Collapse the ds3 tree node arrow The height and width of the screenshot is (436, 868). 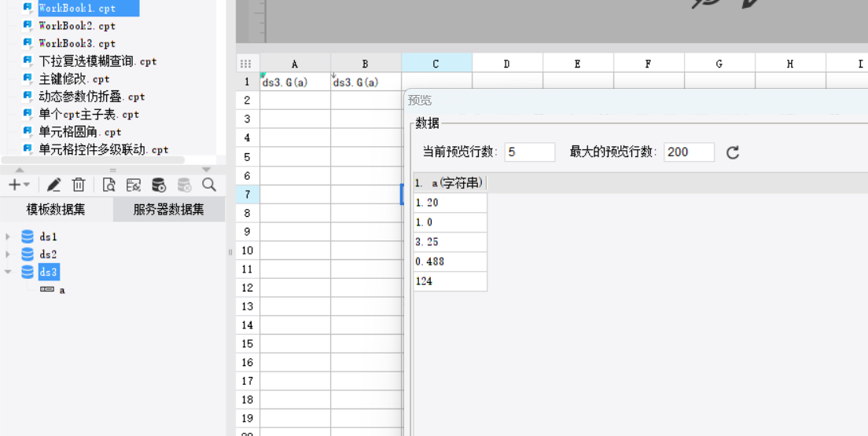8,272
